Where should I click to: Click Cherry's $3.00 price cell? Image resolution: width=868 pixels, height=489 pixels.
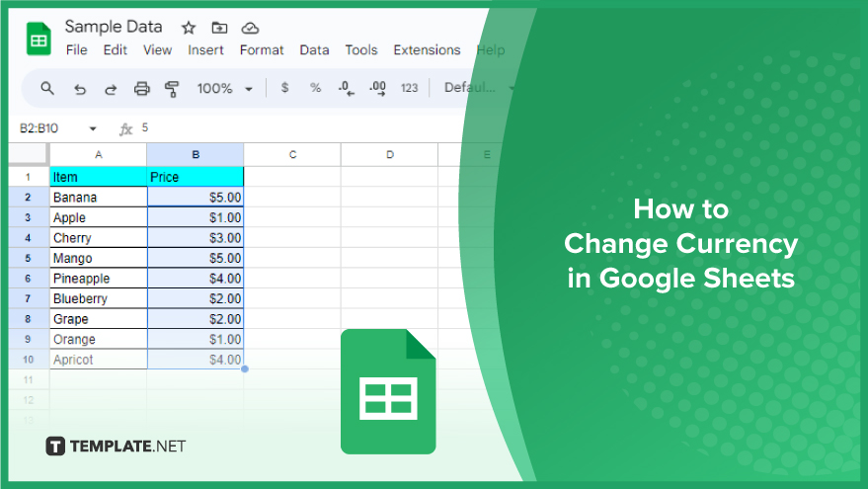click(196, 238)
